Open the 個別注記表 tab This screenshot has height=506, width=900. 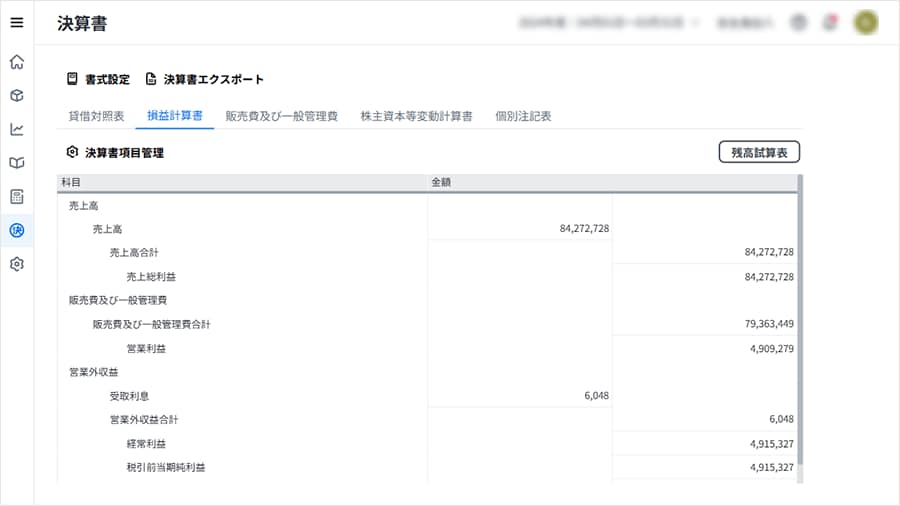[523, 116]
